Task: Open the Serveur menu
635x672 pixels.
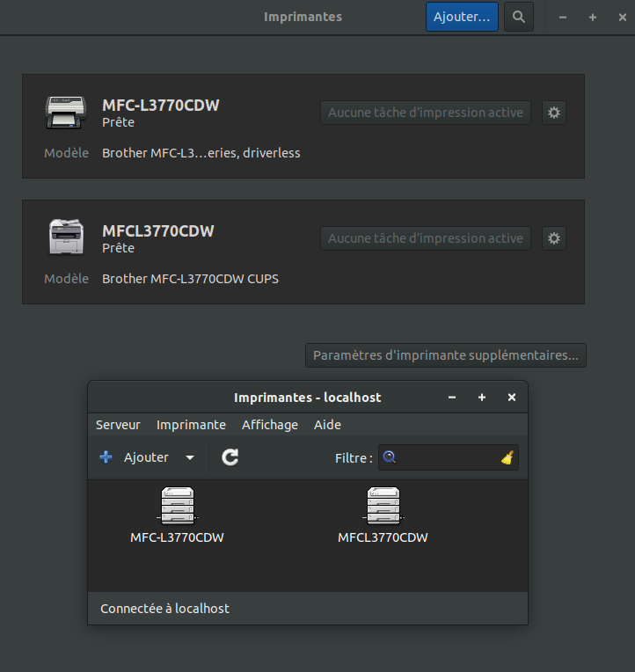Action: pos(118,425)
